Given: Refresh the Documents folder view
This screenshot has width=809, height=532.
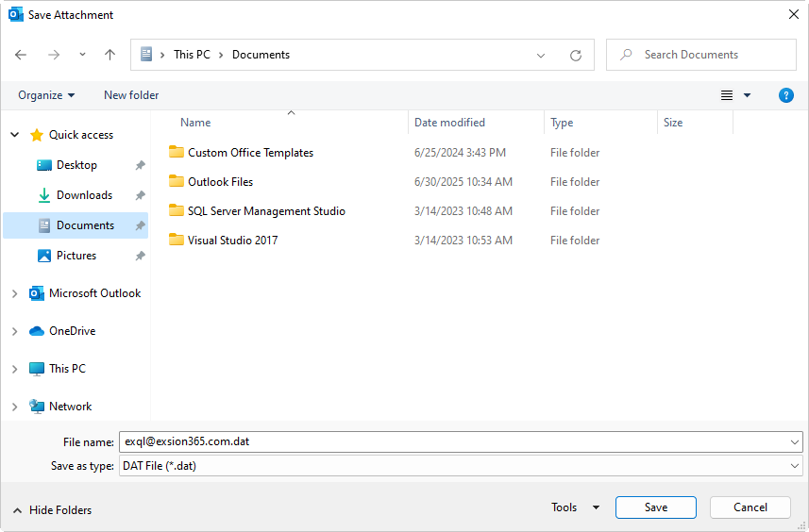Looking at the screenshot, I should [x=576, y=55].
